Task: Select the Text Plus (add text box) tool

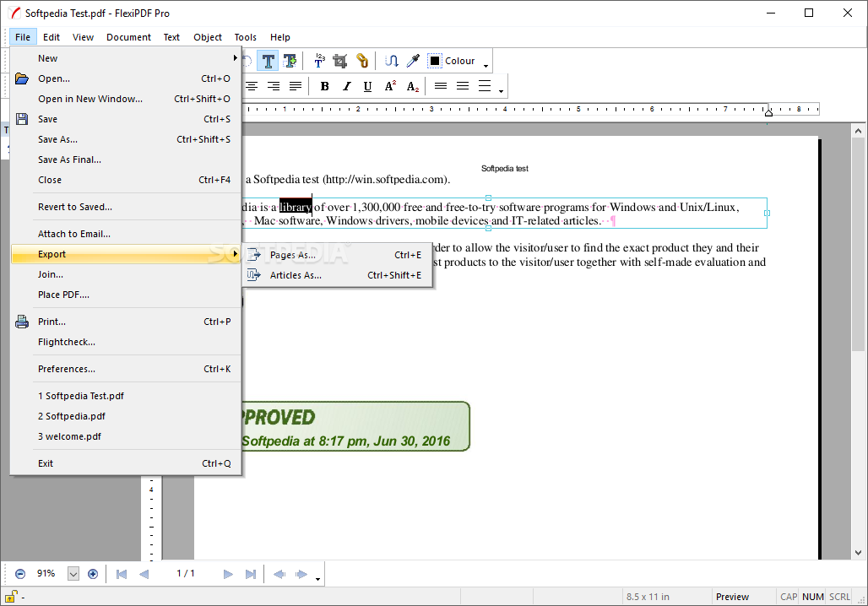Action: 290,60
